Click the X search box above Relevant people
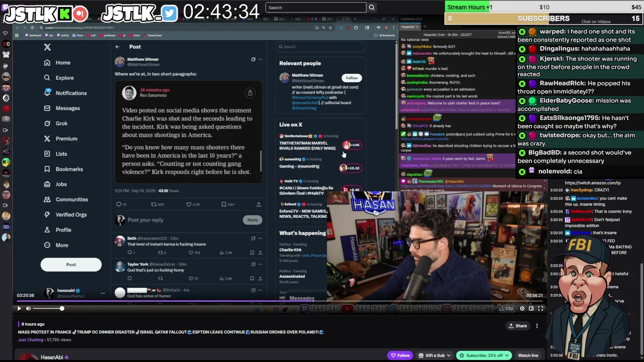 319,47
